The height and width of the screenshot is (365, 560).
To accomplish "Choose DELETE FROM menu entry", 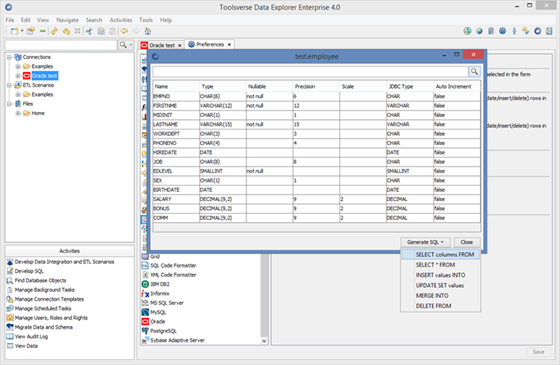I will 440,306.
